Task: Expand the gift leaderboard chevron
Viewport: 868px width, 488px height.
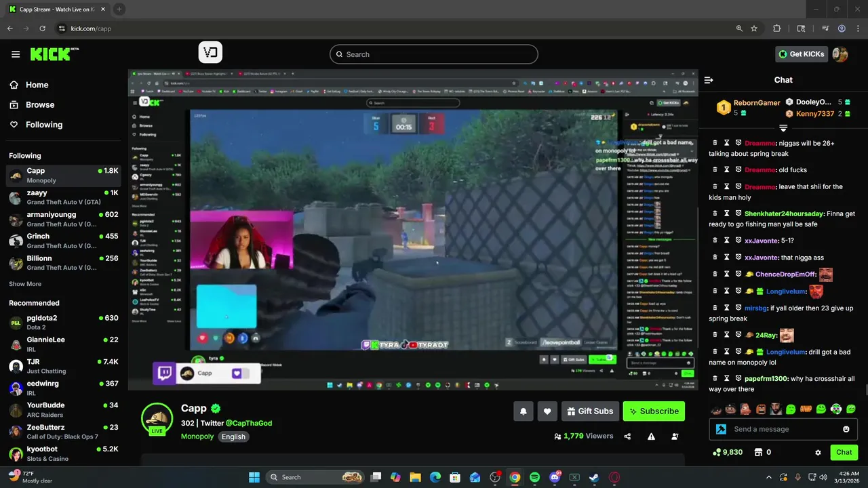Action: pos(783,128)
